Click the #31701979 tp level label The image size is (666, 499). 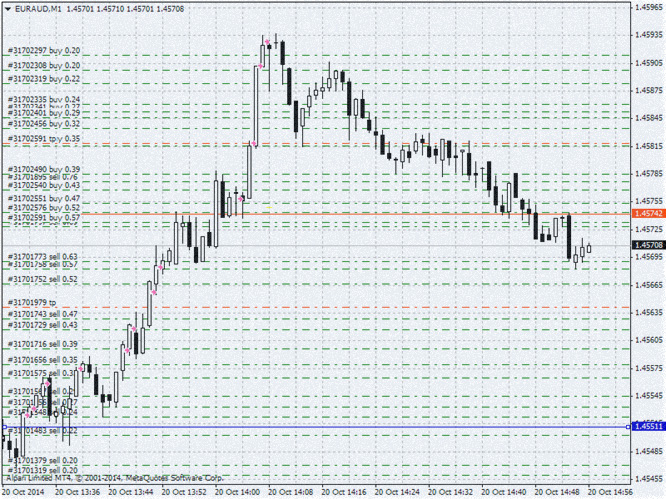point(32,302)
